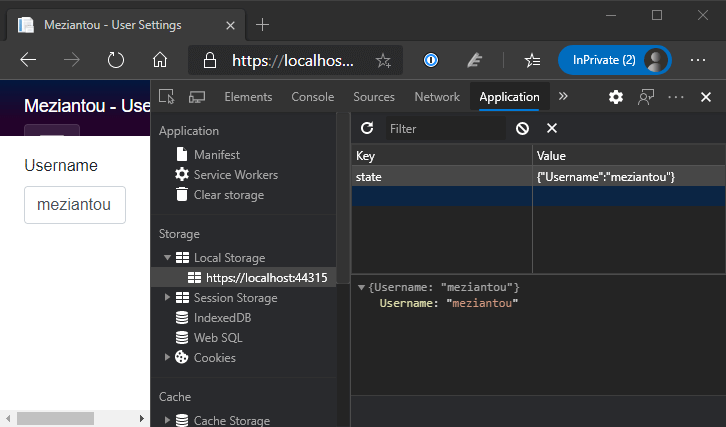
Task: Toggle device emulation icon
Action: tap(197, 97)
